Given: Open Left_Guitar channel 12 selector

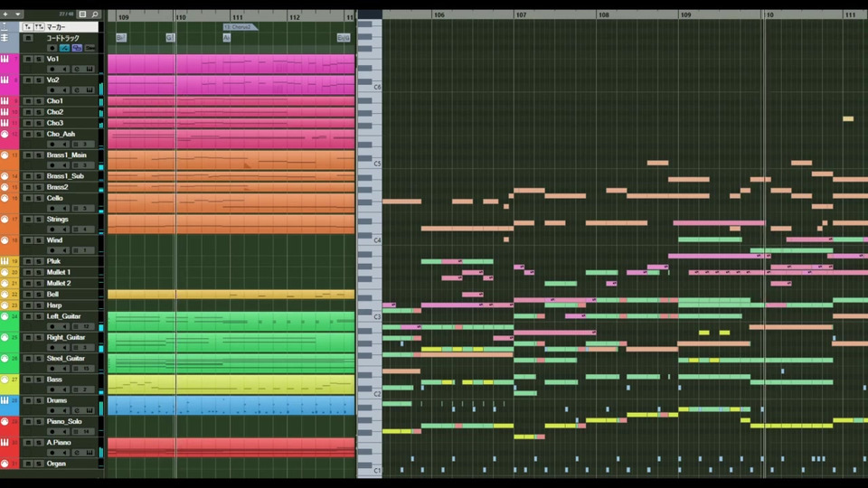Looking at the screenshot, I should click(82, 326).
